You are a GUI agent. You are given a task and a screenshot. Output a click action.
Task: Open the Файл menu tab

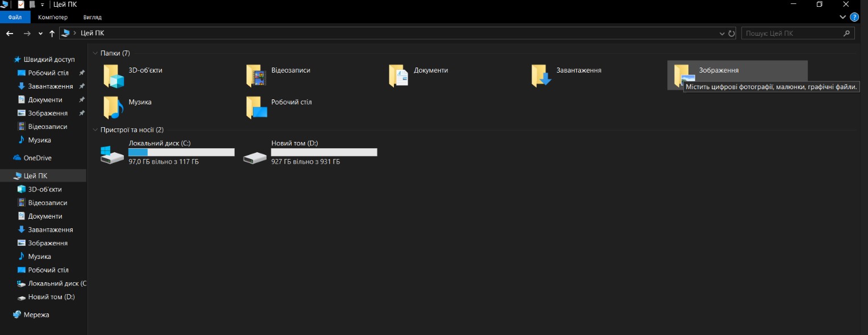[15, 17]
